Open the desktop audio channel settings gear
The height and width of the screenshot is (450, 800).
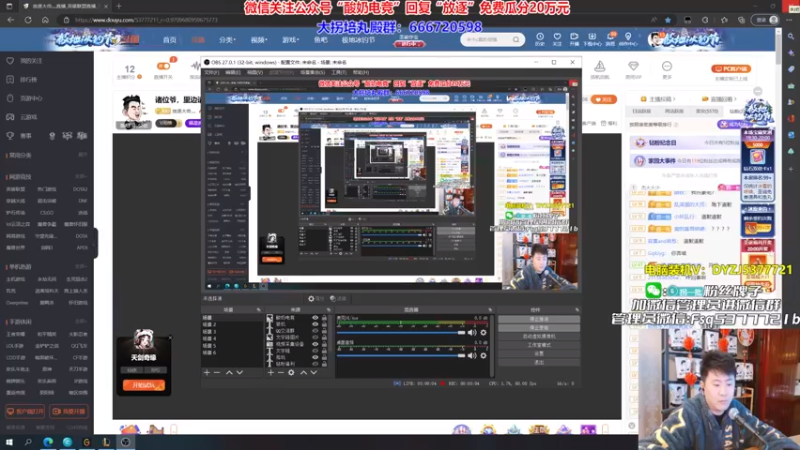483,356
